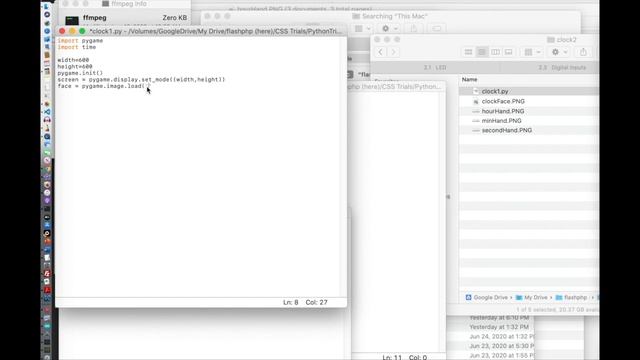Click the Share button in clock2 window
The width and height of the screenshot is (640, 360).
pyautogui.click(x=583, y=52)
